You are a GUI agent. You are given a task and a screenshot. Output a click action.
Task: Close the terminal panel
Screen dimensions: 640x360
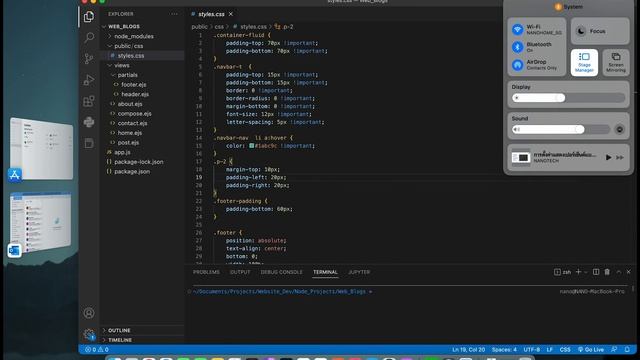pyautogui.click(x=629, y=272)
